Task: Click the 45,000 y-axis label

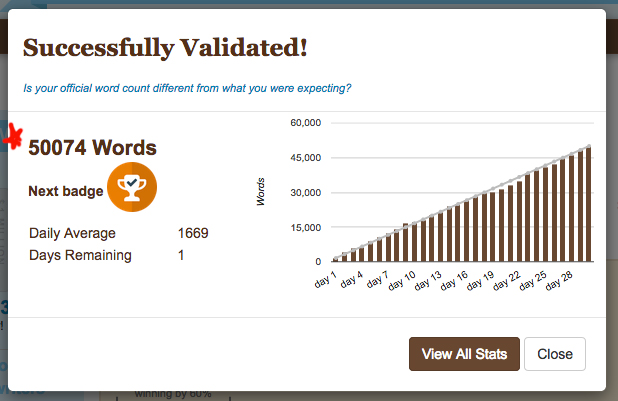Action: [303, 158]
